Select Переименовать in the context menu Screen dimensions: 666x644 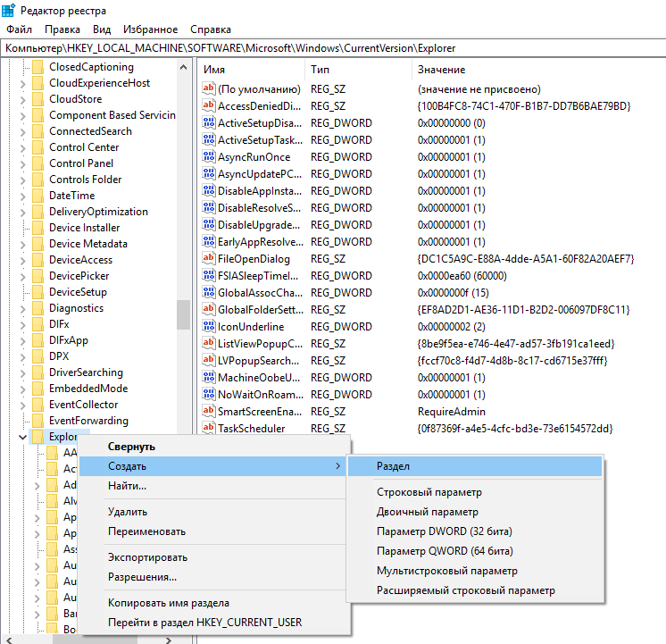coord(214,531)
